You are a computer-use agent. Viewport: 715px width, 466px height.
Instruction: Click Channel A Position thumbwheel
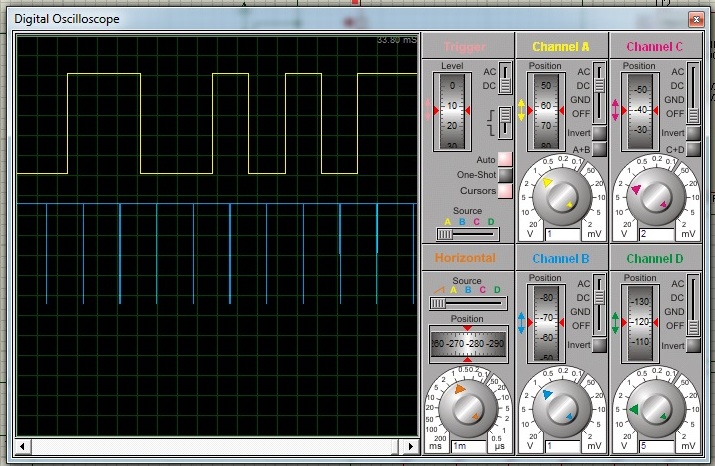(x=546, y=111)
